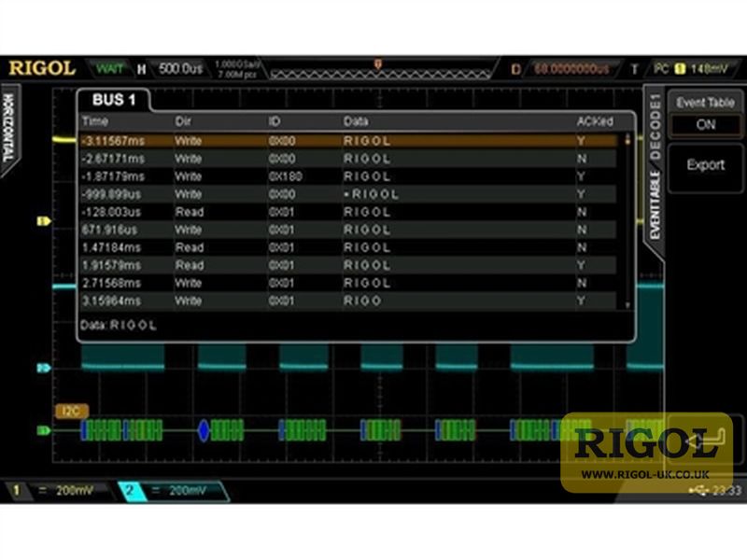Open the EVENTTABLE side menu tab
Viewport: 747px width, 560px height.
pos(655,204)
